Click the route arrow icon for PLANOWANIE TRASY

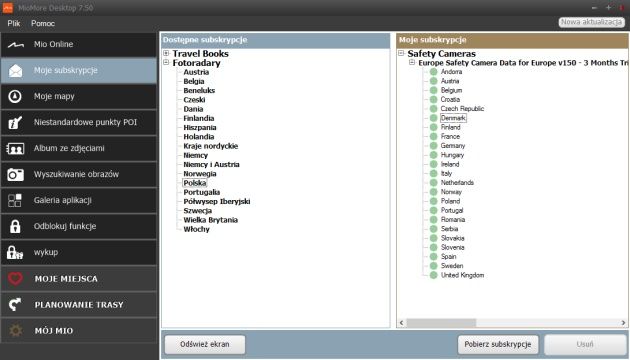click(15, 305)
